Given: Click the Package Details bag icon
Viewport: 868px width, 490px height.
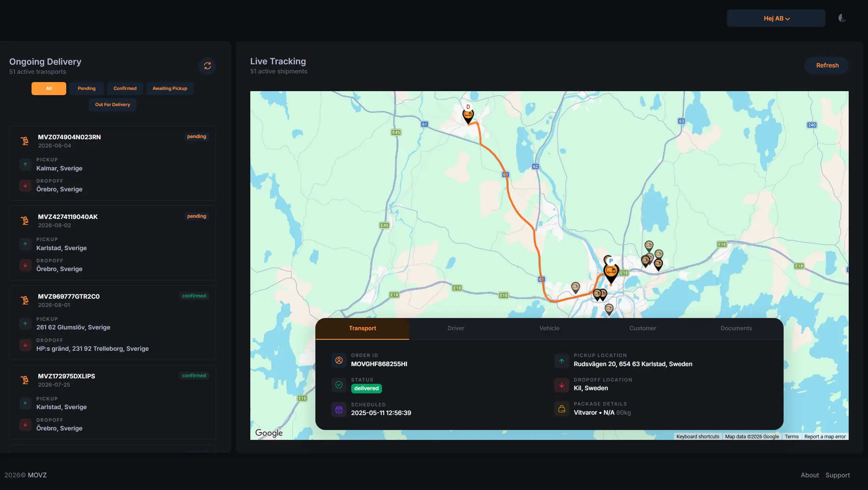Looking at the screenshot, I should click(x=561, y=409).
